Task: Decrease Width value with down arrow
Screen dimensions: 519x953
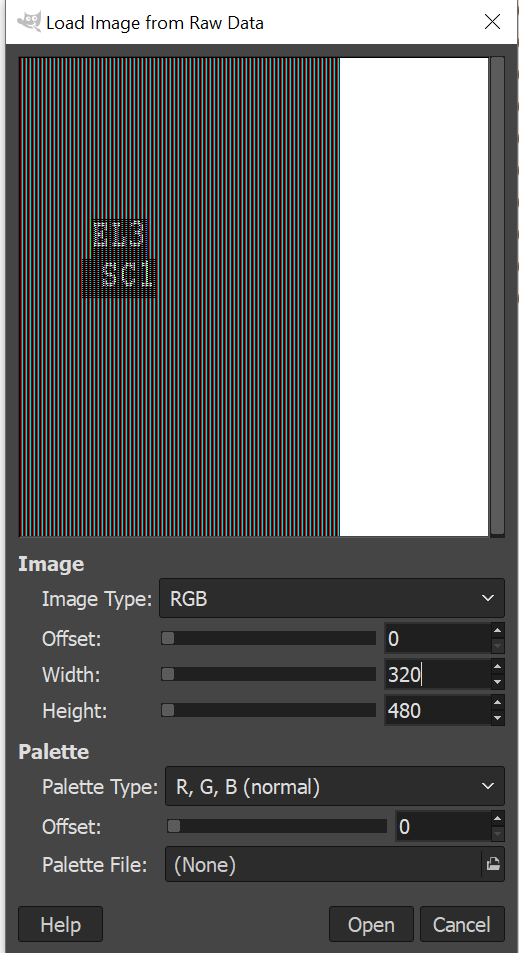Action: [498, 682]
